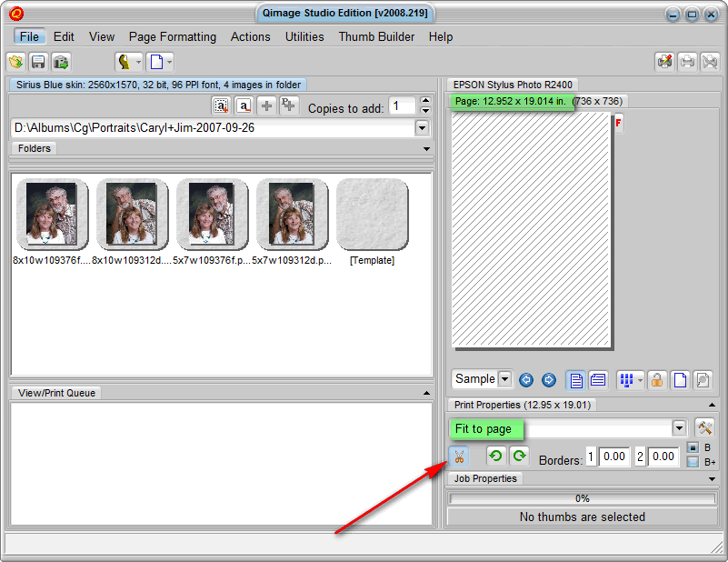Decrease copies to add with down arrow
The image size is (728, 562).
coord(425,111)
